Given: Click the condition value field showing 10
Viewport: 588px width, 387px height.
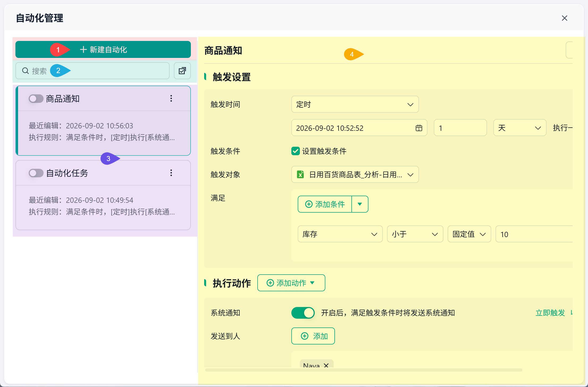Looking at the screenshot, I should (x=534, y=234).
